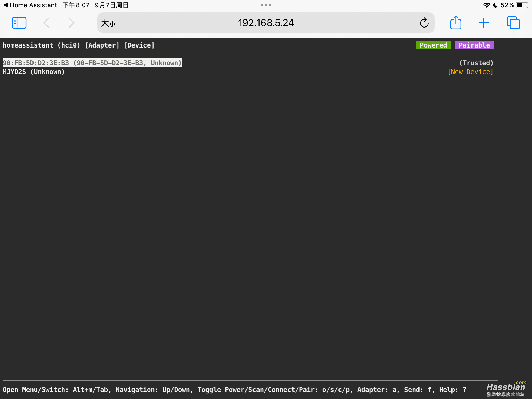Show the tab overview
The width and height of the screenshot is (532, 399).
click(x=513, y=23)
